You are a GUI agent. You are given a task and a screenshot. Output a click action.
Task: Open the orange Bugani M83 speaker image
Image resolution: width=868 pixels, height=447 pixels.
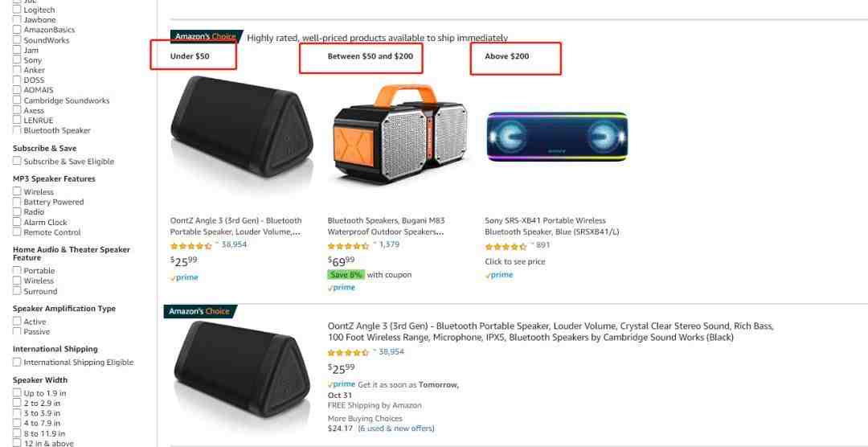pyautogui.click(x=399, y=134)
